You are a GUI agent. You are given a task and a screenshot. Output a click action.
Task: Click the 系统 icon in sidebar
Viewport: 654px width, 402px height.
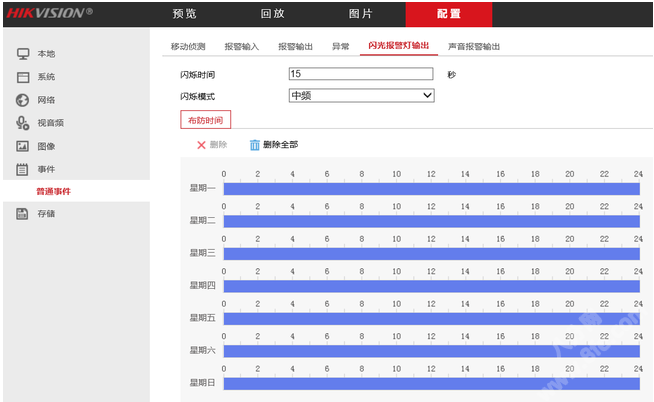[22, 77]
